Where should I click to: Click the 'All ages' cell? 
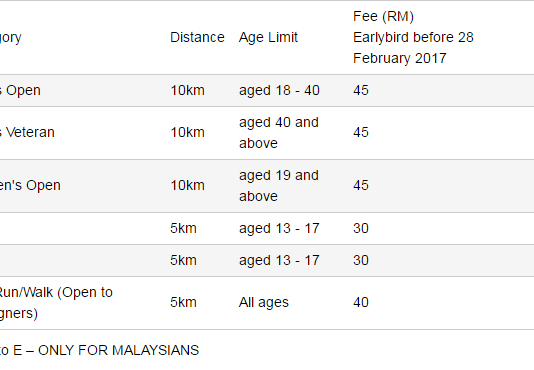click(x=264, y=303)
